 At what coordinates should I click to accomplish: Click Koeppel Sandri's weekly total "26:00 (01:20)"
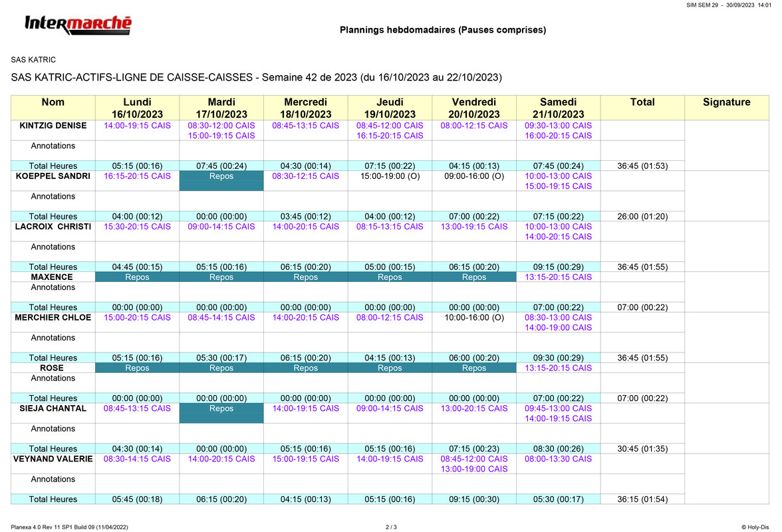tap(642, 216)
